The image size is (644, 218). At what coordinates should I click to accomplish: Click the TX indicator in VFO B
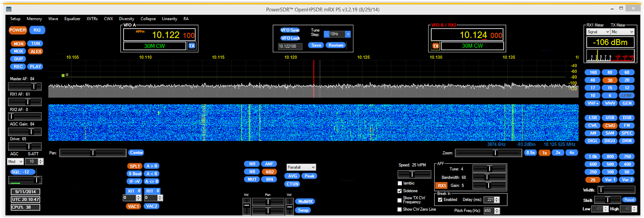click(x=436, y=46)
